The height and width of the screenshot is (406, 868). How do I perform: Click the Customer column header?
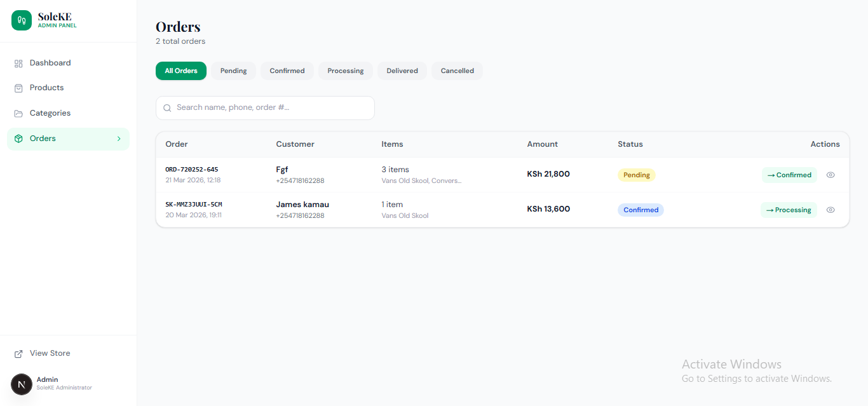tap(295, 144)
